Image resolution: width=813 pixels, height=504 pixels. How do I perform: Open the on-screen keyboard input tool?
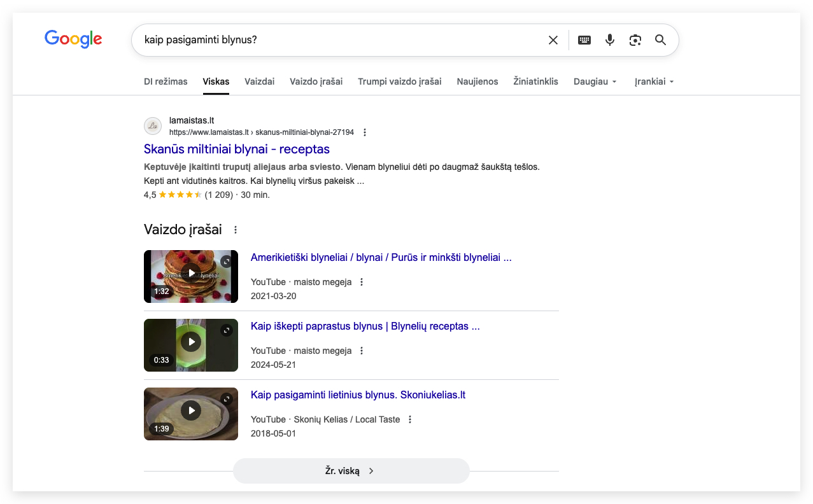click(x=584, y=40)
